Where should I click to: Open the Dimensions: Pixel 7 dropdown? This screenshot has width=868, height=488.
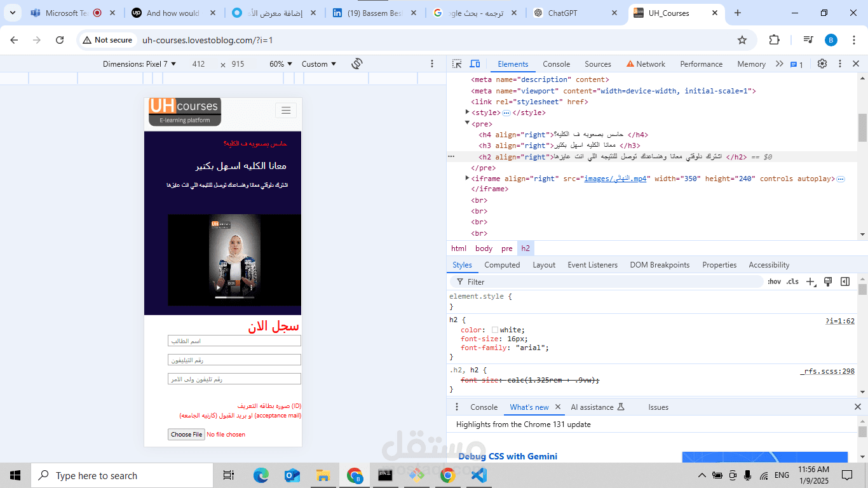(x=140, y=64)
